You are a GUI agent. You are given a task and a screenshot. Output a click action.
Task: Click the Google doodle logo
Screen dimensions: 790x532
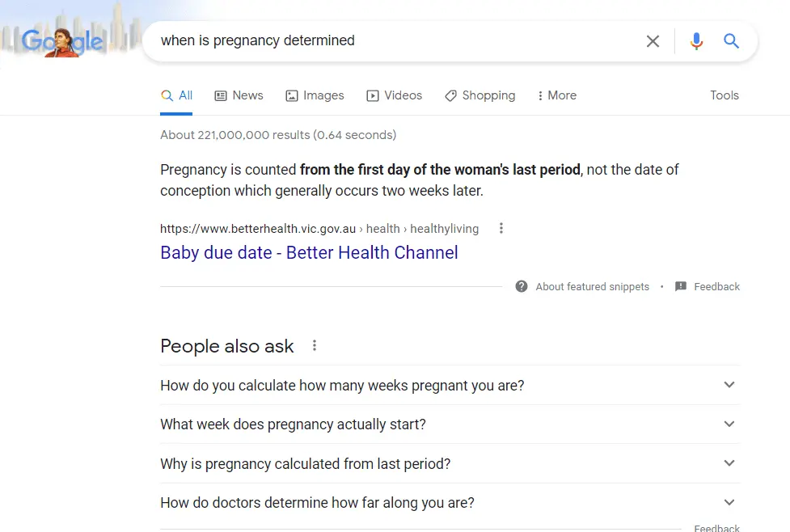pos(63,41)
